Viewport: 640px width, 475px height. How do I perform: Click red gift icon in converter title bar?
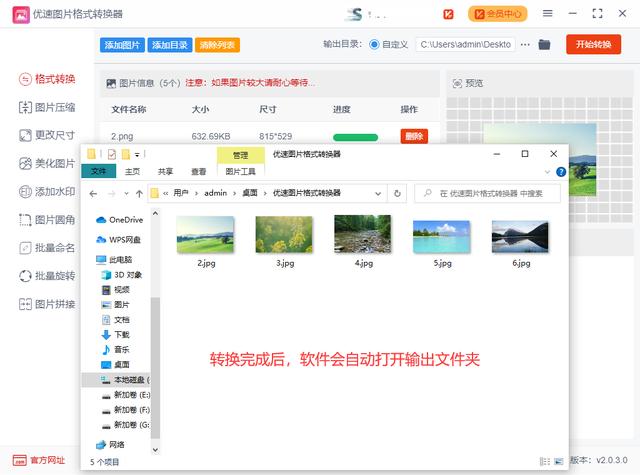coord(448,14)
